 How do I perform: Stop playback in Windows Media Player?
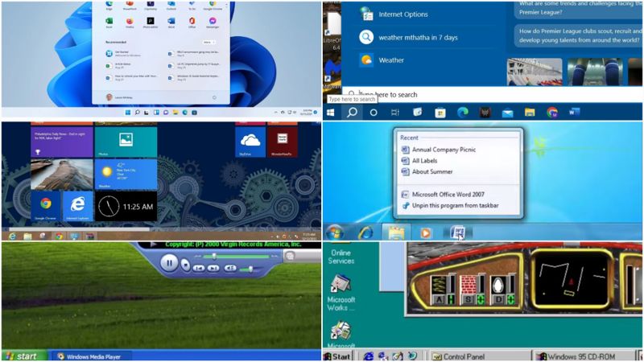tap(186, 265)
